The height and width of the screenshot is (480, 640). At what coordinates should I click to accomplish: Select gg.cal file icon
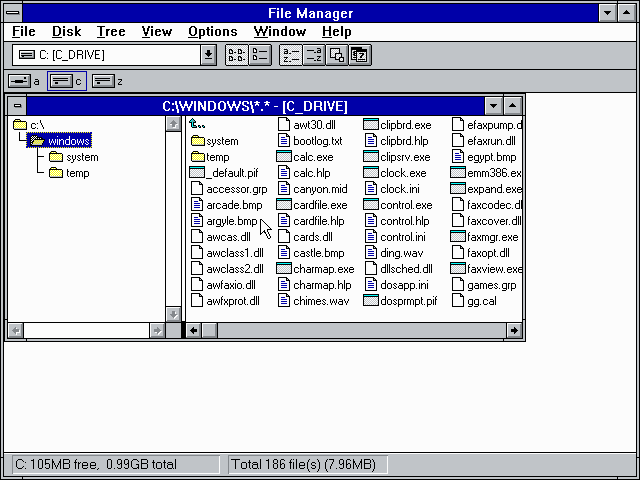(x=458, y=301)
